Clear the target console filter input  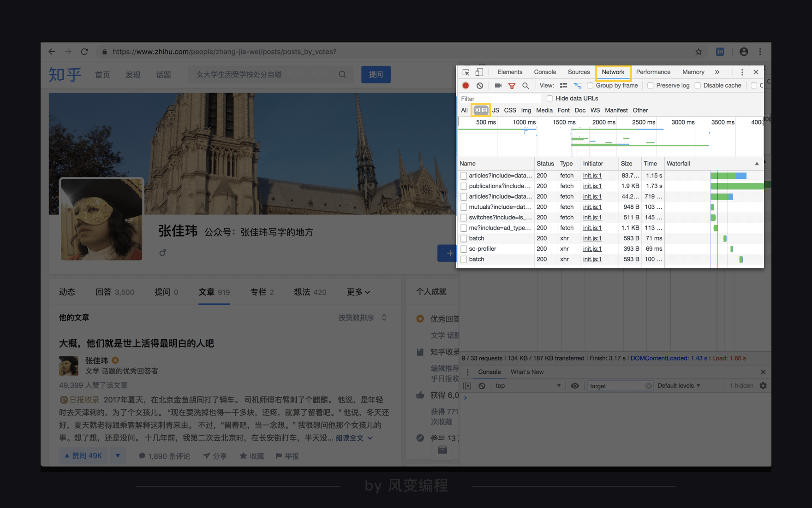pyautogui.click(x=649, y=385)
